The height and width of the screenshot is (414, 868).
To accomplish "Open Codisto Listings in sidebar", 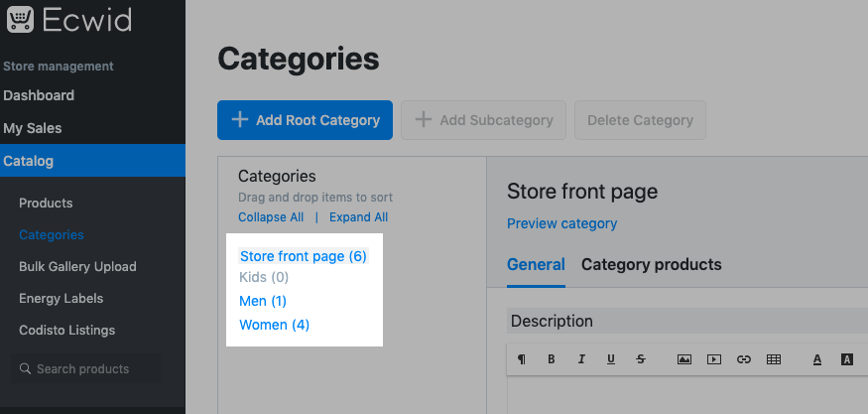I will tap(67, 331).
